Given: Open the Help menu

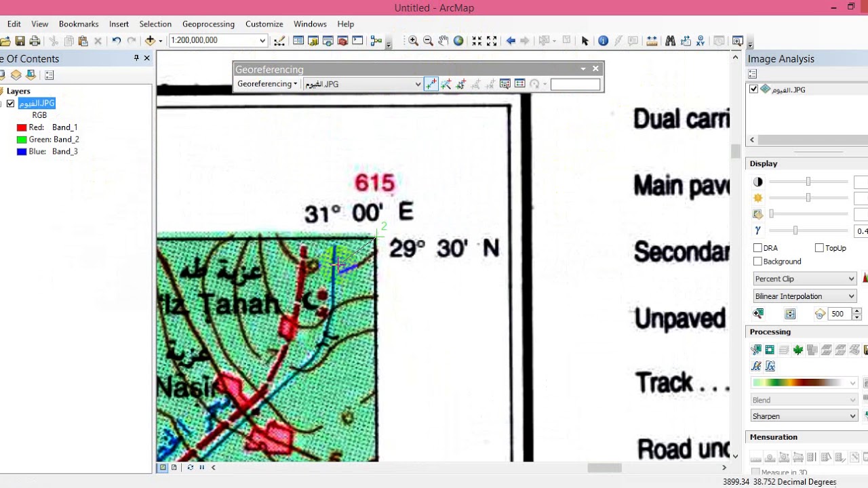Looking at the screenshot, I should click(346, 24).
